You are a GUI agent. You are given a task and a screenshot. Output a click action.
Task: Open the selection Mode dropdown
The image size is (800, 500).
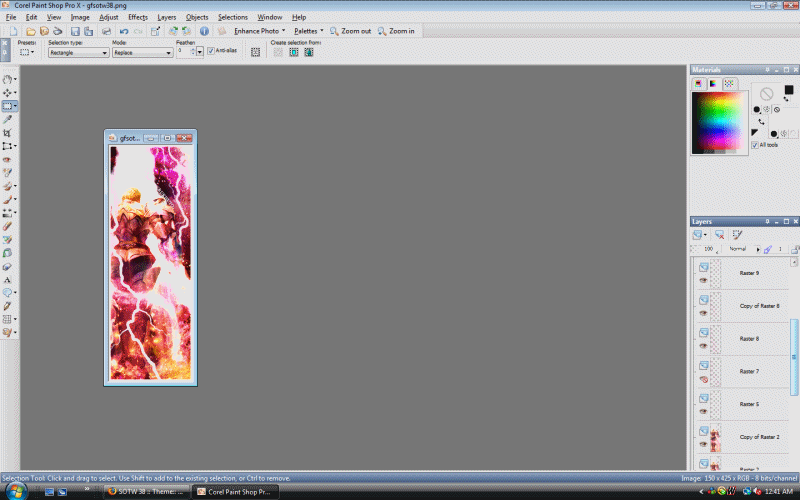142,53
